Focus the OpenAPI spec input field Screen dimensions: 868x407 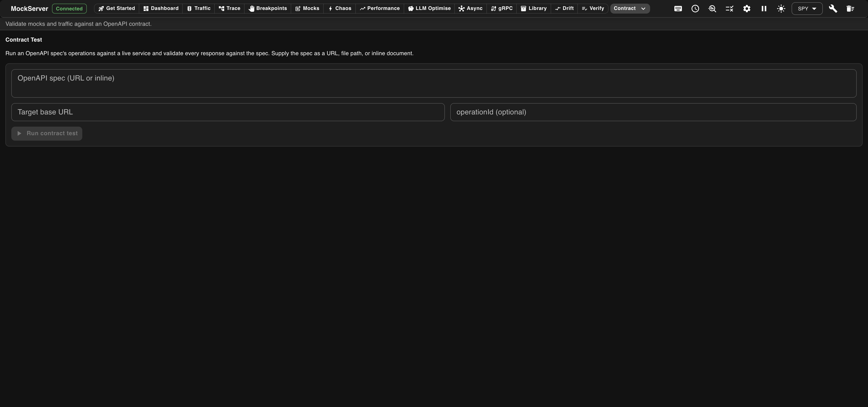point(434,84)
